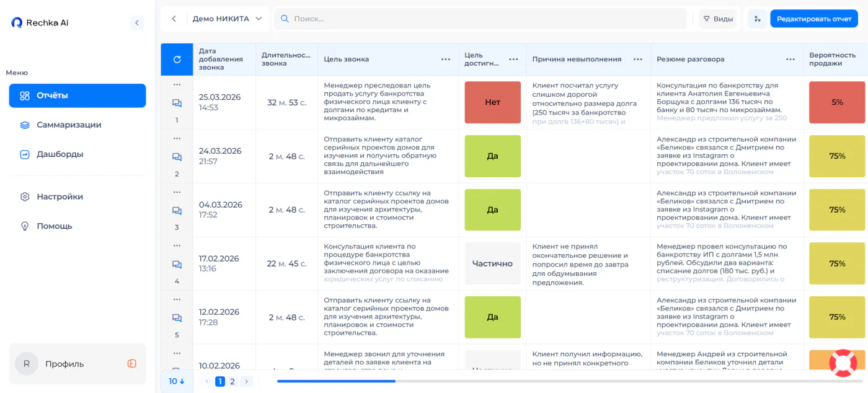Click the Редактировать отчет button
868x393 pixels.
pyautogui.click(x=814, y=19)
